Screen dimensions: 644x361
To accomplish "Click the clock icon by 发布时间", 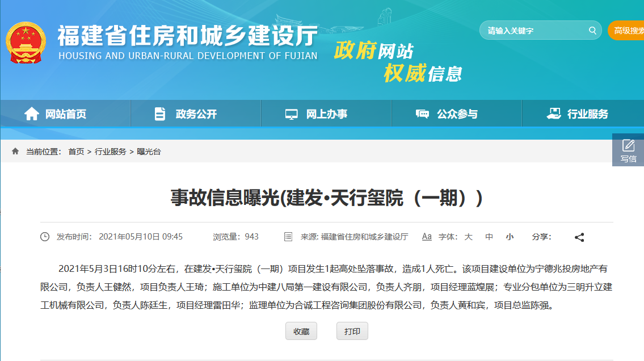I will pos(45,237).
